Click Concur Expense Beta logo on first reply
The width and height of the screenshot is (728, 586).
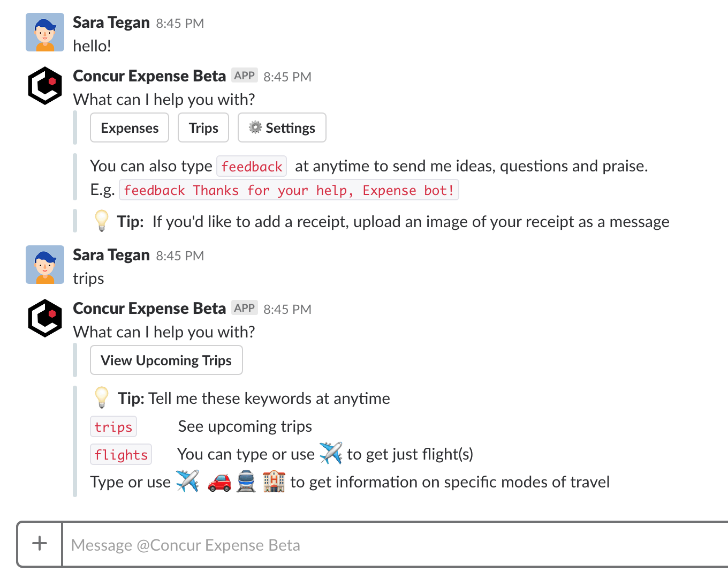pyautogui.click(x=45, y=86)
